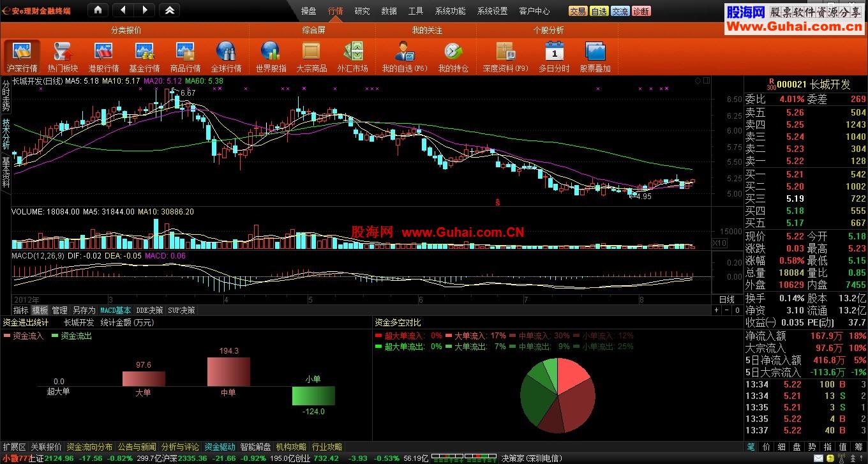The height and width of the screenshot is (464, 868).
Task: Navigate back with left arrow
Action: [122, 10]
